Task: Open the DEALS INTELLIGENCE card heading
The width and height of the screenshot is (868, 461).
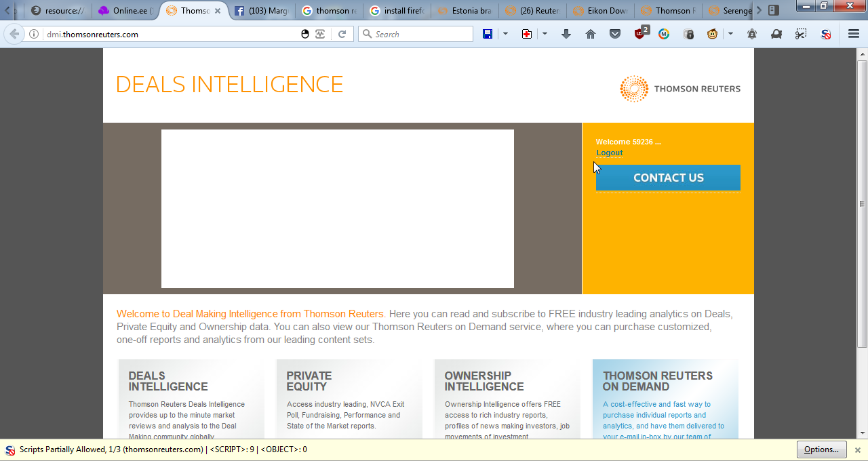Action: click(168, 381)
